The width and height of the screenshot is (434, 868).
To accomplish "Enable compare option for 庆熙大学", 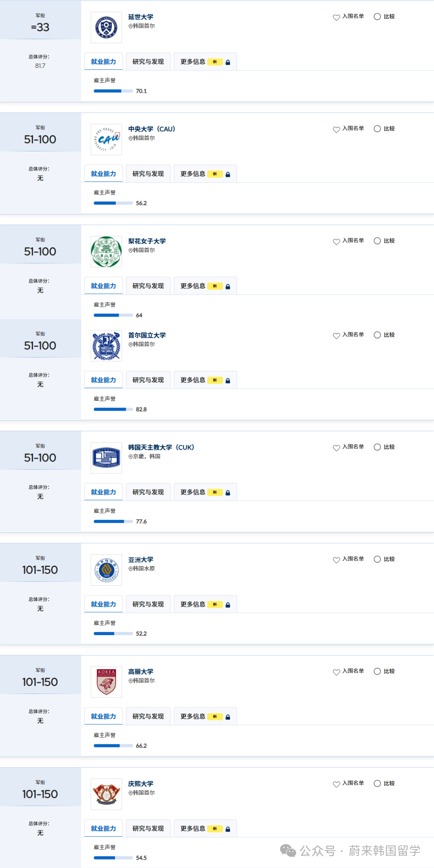I will click(377, 783).
